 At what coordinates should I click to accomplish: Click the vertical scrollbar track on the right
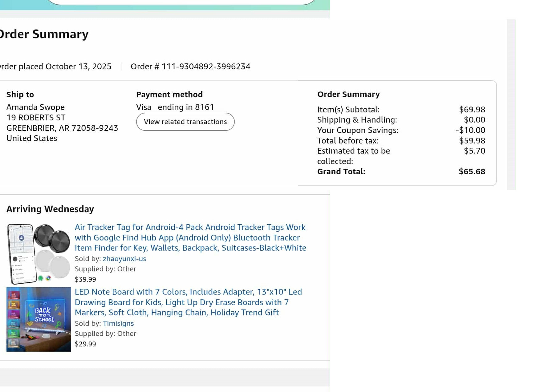point(511,105)
